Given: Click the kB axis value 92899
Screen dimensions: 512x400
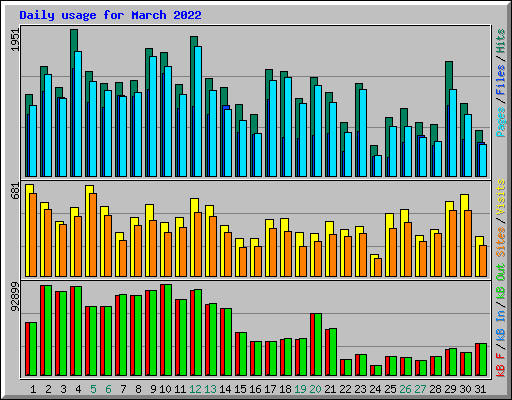Looking at the screenshot, I should coord(15,297).
